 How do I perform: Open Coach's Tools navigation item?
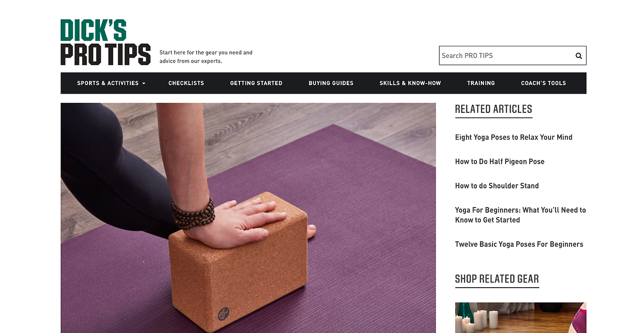tap(543, 83)
